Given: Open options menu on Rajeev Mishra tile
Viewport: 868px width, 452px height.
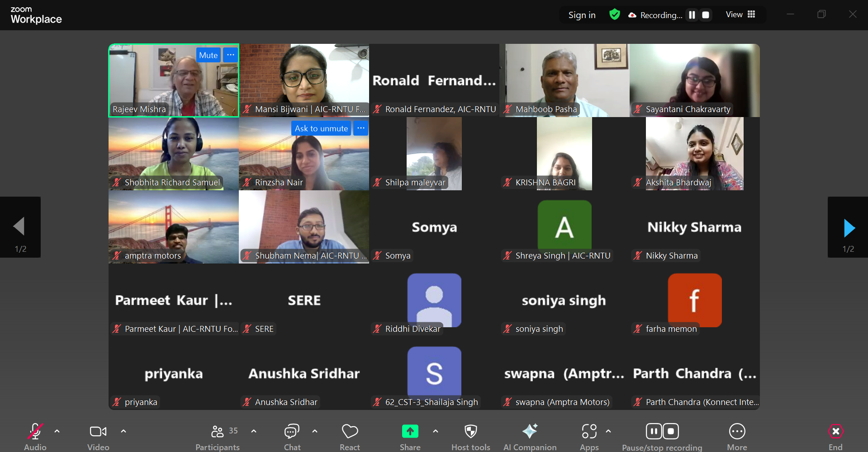Looking at the screenshot, I should pyautogui.click(x=231, y=55).
